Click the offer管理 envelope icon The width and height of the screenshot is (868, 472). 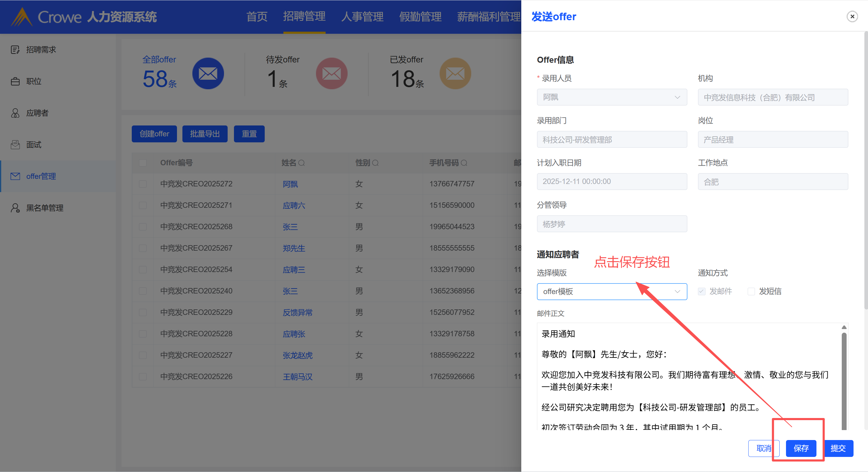[15, 176]
